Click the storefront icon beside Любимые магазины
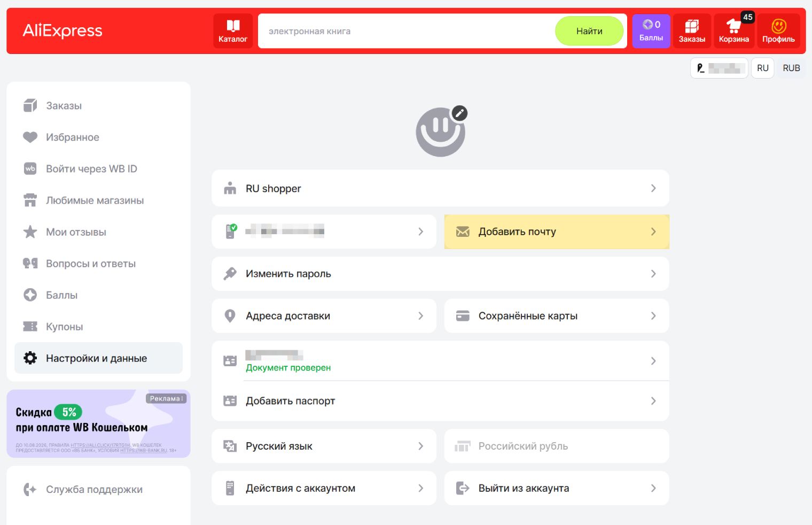812x525 pixels. coord(30,200)
